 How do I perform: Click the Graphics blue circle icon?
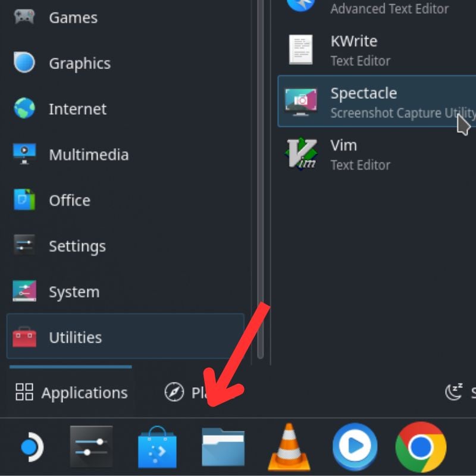24,62
